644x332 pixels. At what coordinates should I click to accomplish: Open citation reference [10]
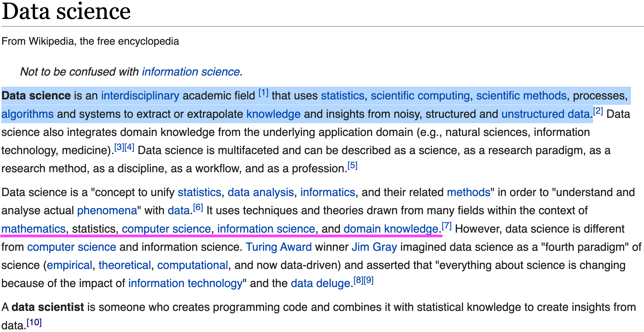(34, 323)
